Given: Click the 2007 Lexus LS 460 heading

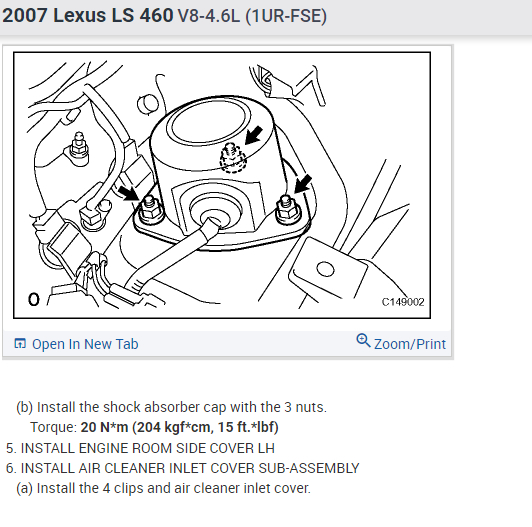Looking at the screenshot, I should [x=88, y=15].
